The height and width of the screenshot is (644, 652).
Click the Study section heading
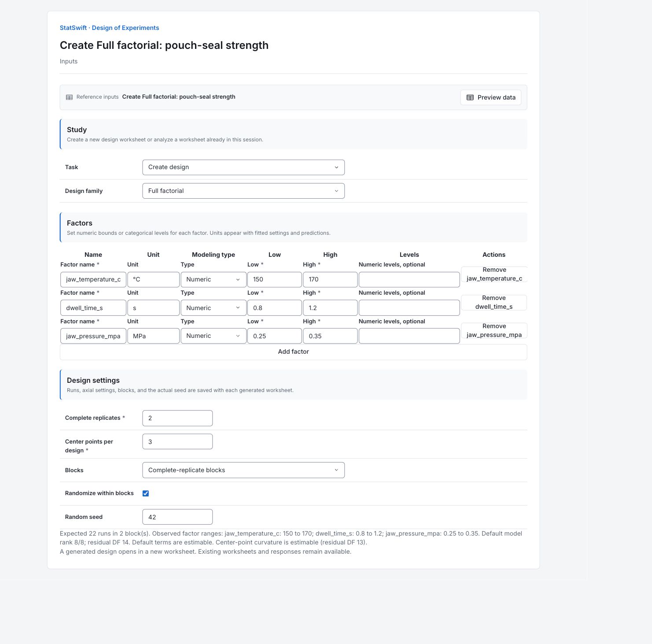click(77, 130)
